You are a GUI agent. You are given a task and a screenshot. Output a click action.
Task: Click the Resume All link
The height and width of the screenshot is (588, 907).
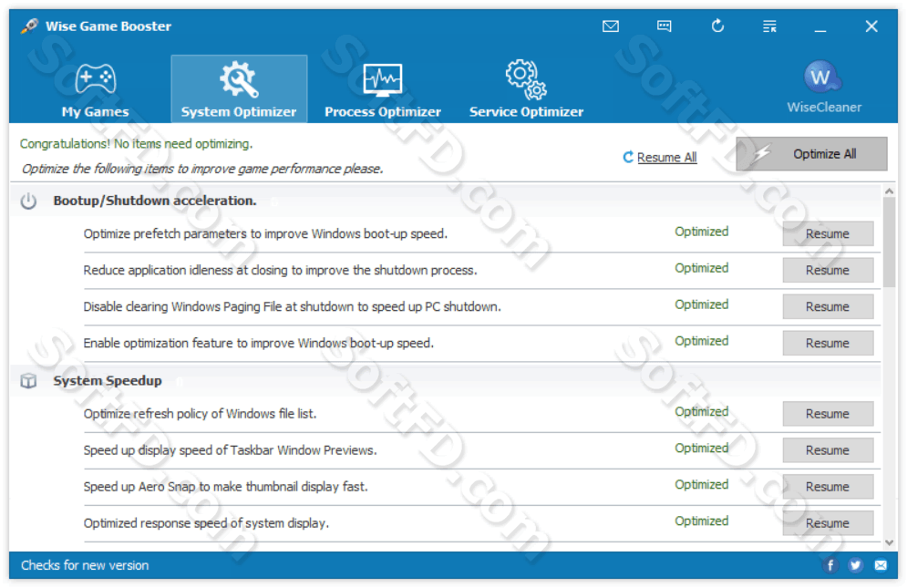click(x=666, y=158)
